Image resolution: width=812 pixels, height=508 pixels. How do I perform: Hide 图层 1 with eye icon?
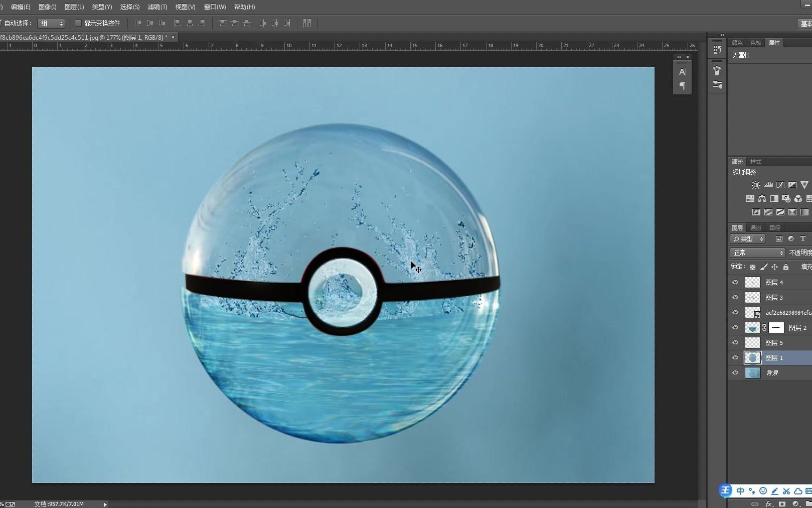(x=735, y=358)
